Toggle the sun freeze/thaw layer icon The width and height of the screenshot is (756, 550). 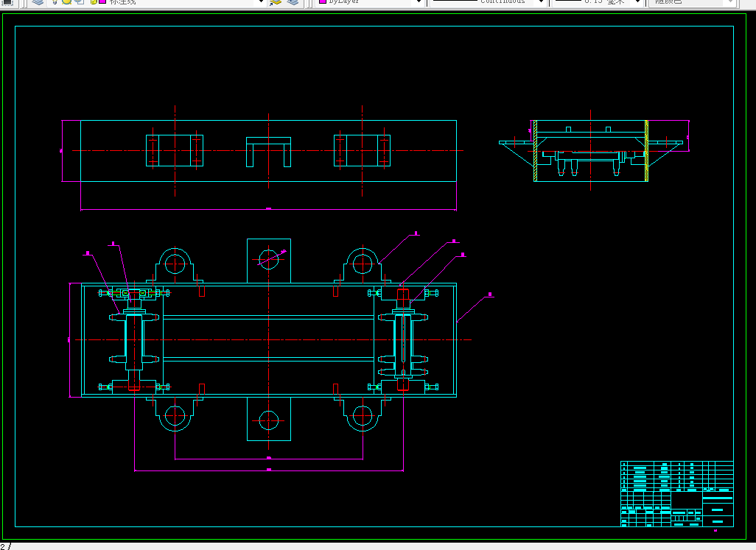pos(66,2)
